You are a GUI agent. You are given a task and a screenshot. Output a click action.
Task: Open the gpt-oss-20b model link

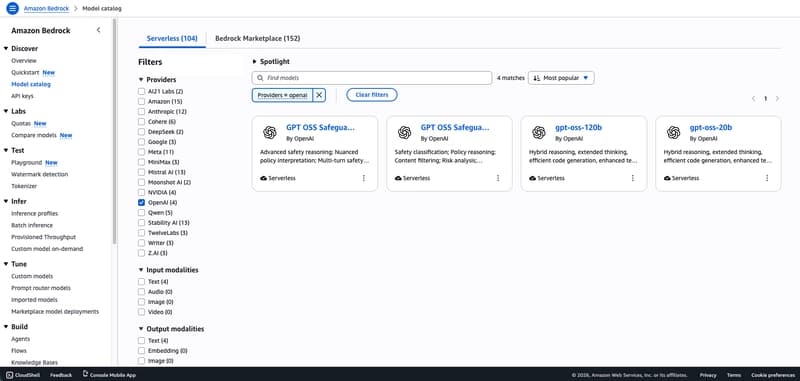(711, 128)
